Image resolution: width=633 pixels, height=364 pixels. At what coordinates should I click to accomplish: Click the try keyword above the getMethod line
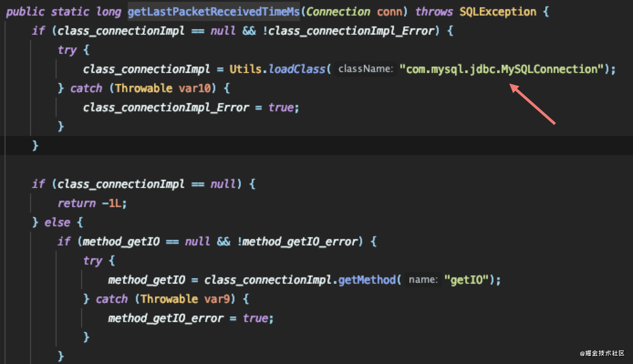93,260
